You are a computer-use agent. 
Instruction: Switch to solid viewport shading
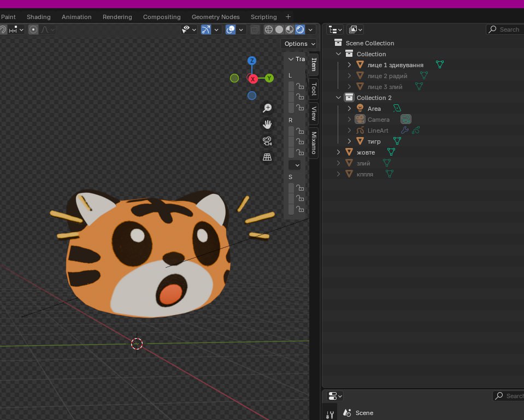click(279, 29)
